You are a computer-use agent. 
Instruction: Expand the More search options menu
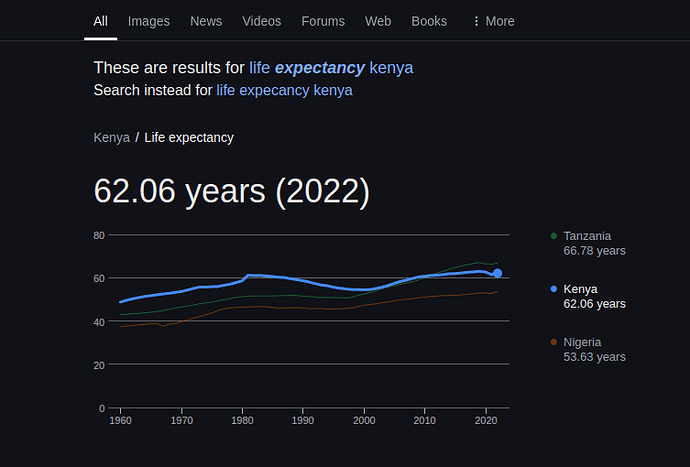[x=493, y=21]
